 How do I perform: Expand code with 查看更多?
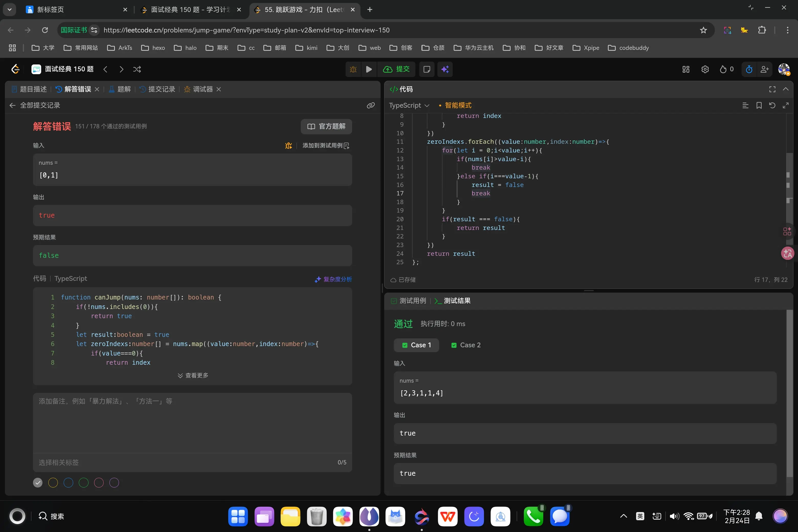click(193, 375)
